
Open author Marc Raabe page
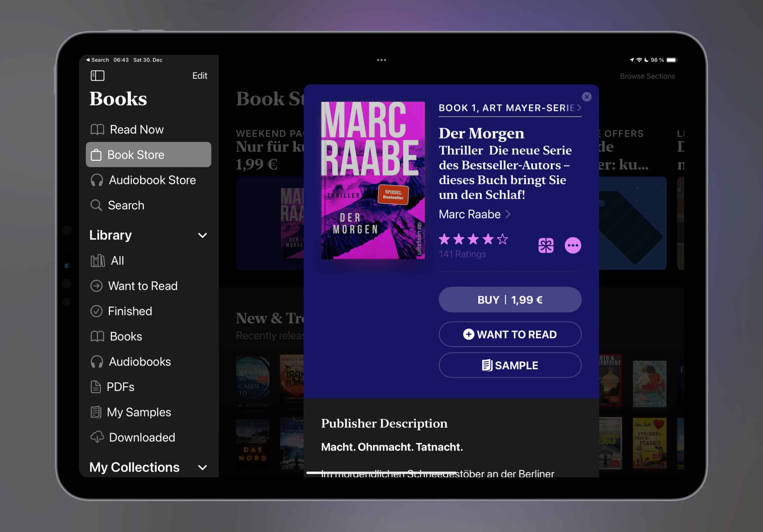point(474,214)
